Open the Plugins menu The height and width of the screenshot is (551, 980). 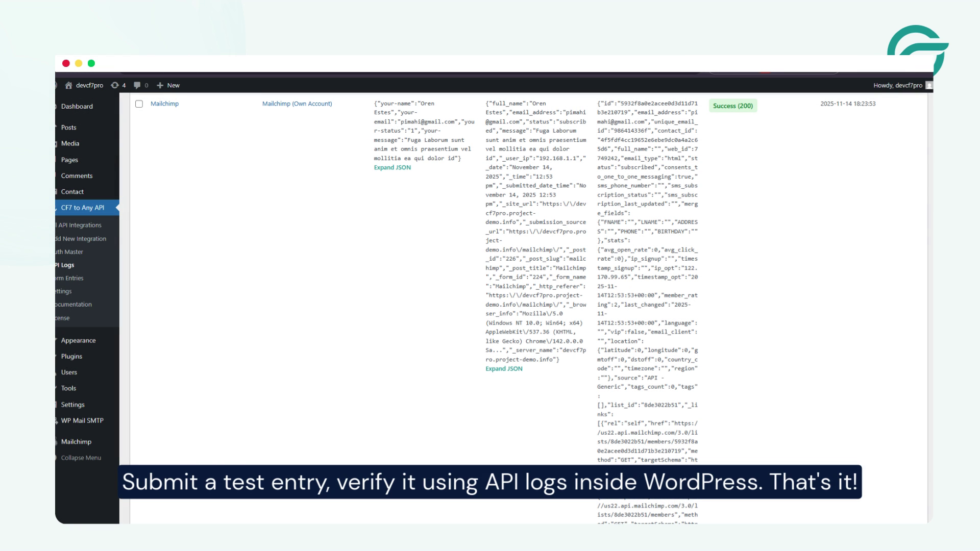click(71, 356)
